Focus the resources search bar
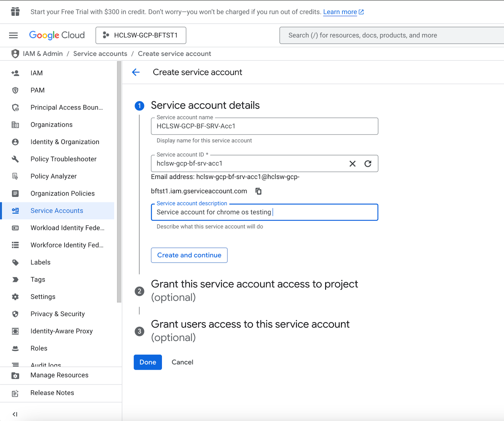This screenshot has width=504, height=421. click(391, 35)
